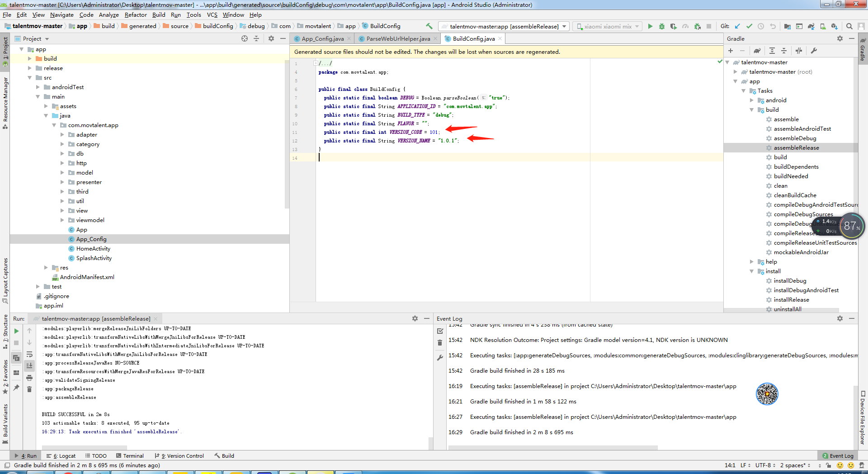868x474 pixels.
Task: Click Git update project arrow
Action: [x=737, y=26]
